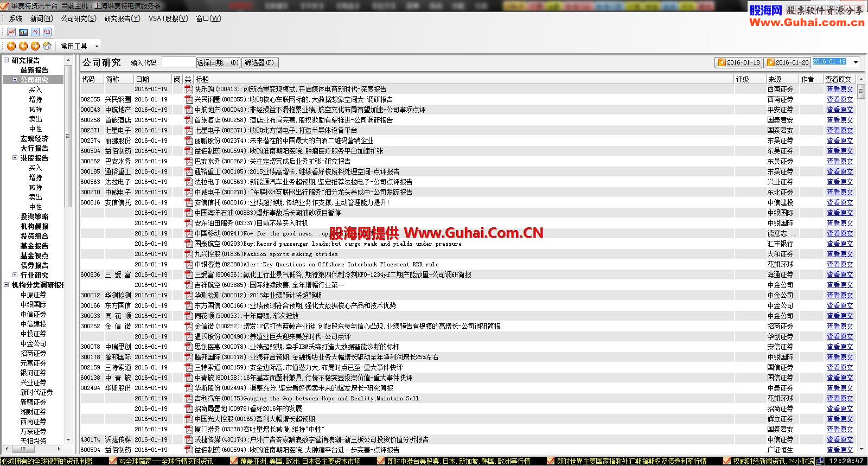Open PDF icon for 中航地产(000043) report

point(189,110)
